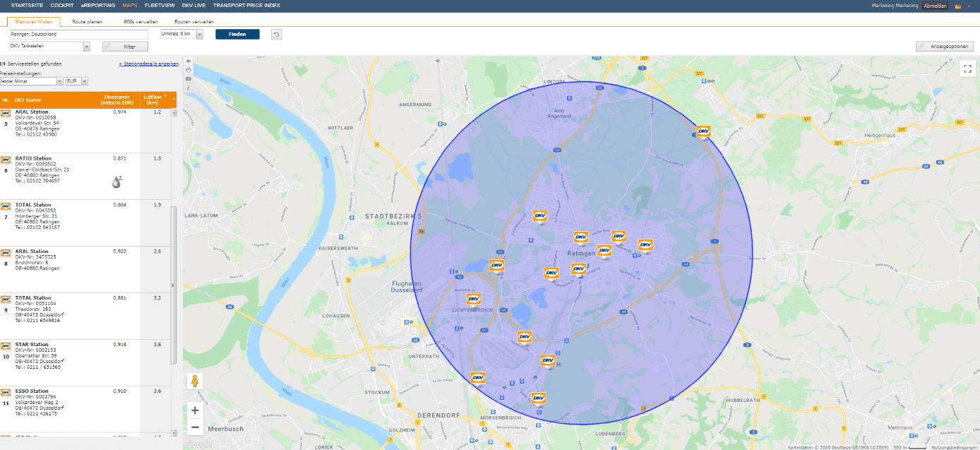The height and width of the screenshot is (450, 980).
Task: Click the Filter button
Action: pyautogui.click(x=125, y=47)
